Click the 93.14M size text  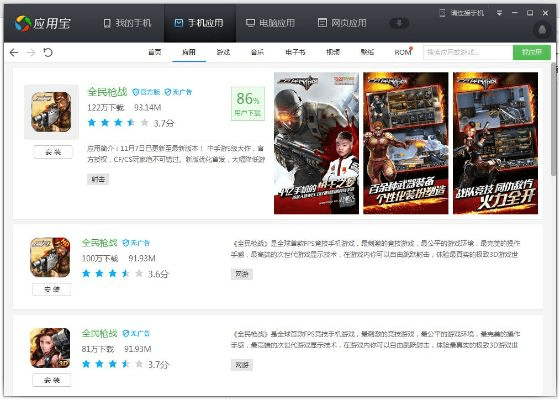(148, 108)
